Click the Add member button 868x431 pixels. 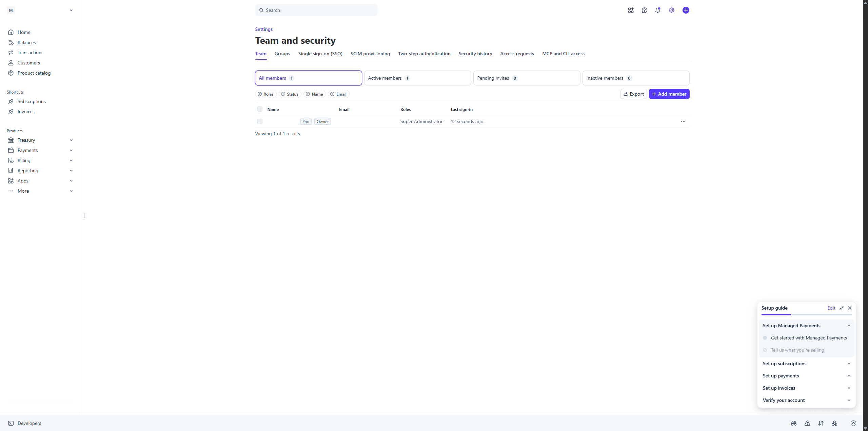point(669,94)
